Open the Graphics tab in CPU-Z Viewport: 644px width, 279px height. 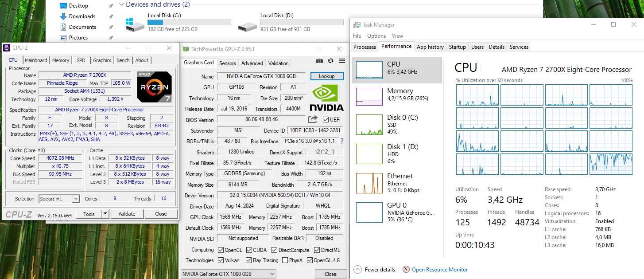pos(102,60)
